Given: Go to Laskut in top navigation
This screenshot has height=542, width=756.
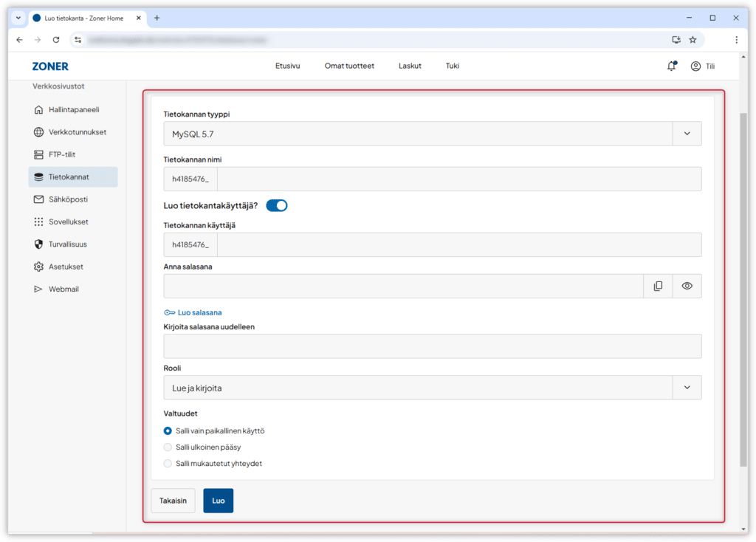Looking at the screenshot, I should click(410, 66).
